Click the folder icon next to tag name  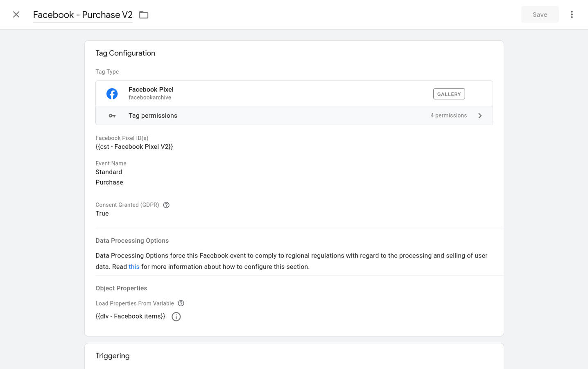coord(144,15)
